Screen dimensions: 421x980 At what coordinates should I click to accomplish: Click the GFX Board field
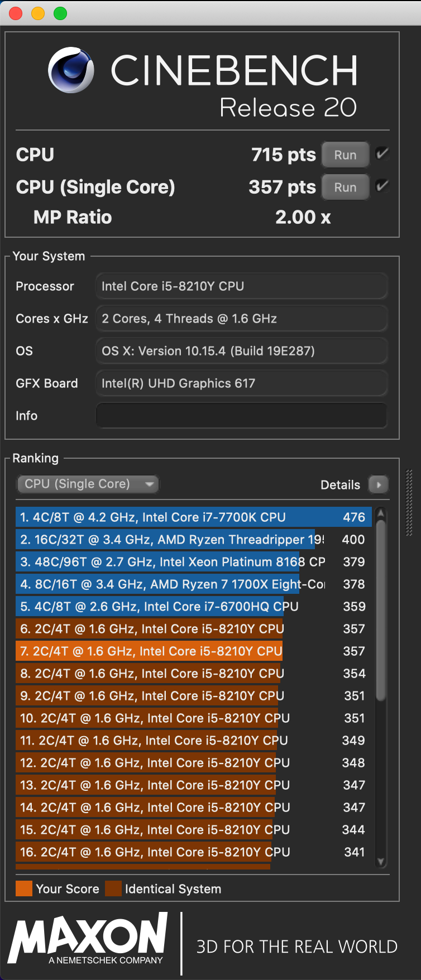241,383
